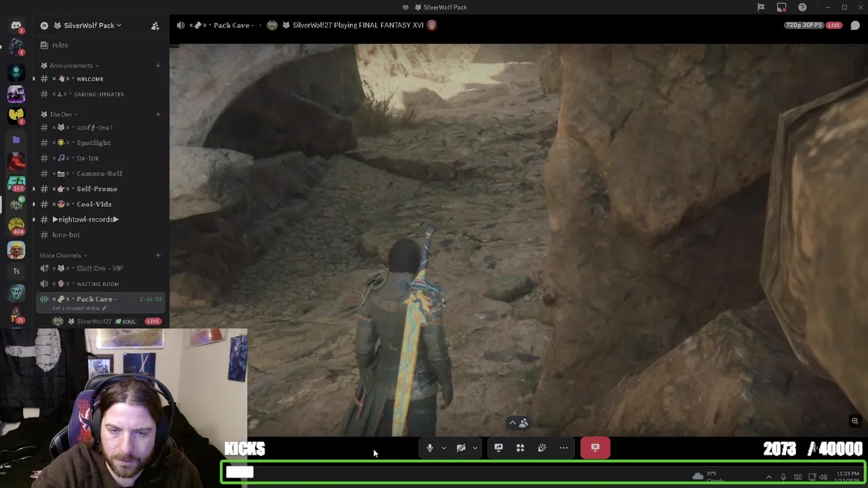This screenshot has width=868, height=488.
Task: Show voice channel chat
Action: (855, 26)
